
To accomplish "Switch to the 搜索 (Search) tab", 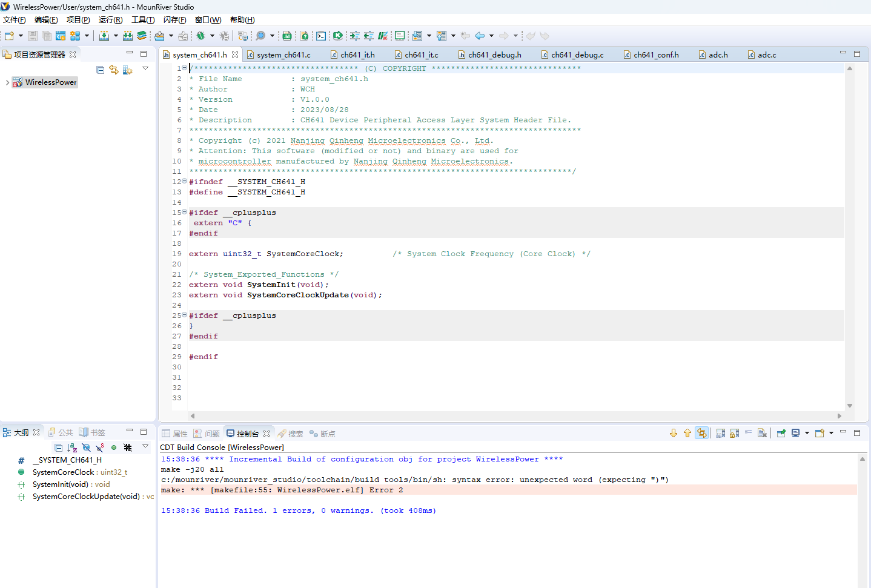I will [291, 434].
